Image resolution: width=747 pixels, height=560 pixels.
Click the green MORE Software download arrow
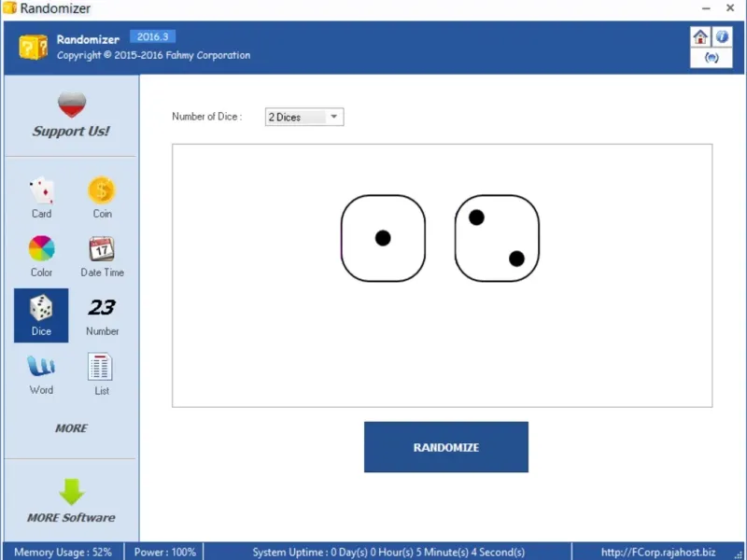(72, 492)
